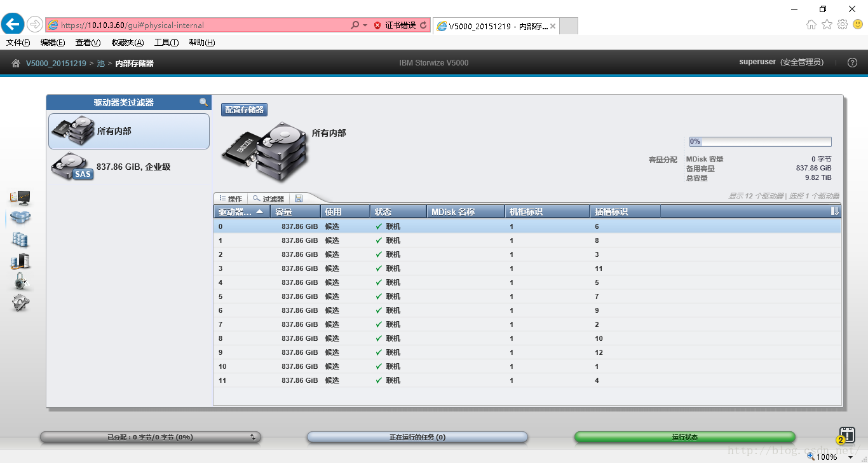Click the green 运行状态 health bar
The image size is (868, 463).
(684, 437)
